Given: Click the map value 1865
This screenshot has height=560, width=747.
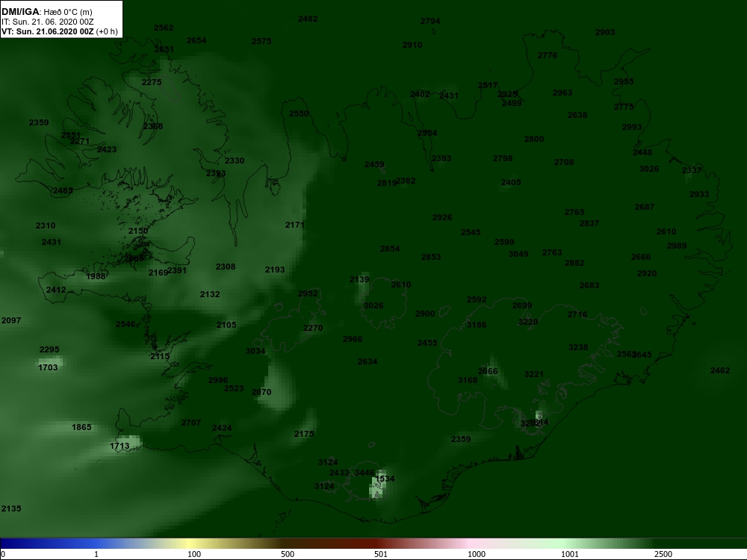Looking at the screenshot, I should click(x=81, y=427).
